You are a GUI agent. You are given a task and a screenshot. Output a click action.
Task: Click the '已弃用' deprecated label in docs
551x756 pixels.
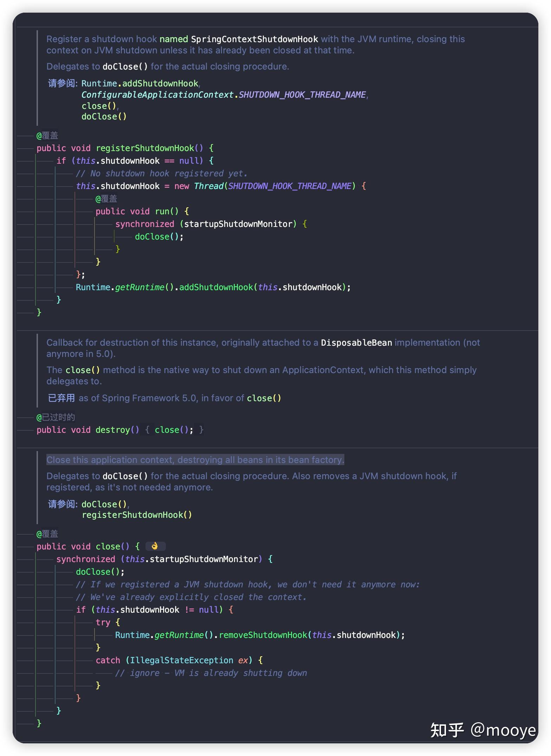point(61,398)
